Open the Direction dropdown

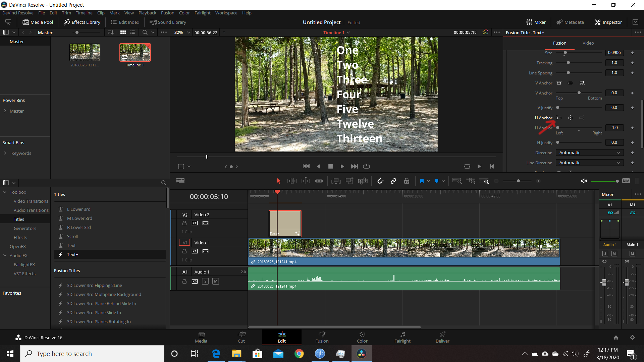point(590,153)
